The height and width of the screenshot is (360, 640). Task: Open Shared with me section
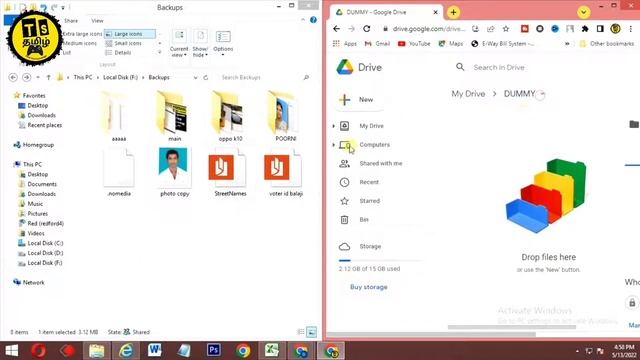[x=380, y=163]
